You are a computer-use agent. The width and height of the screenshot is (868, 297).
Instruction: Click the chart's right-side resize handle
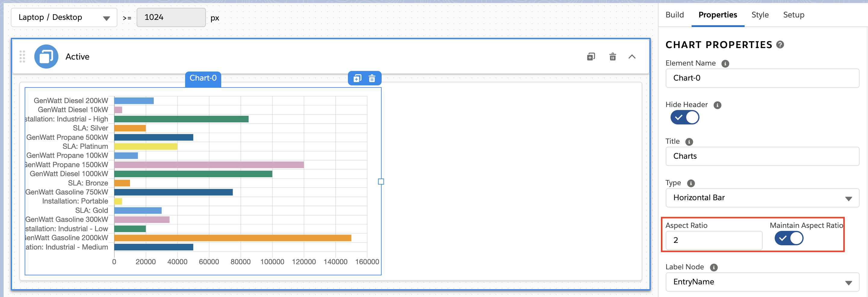click(381, 182)
